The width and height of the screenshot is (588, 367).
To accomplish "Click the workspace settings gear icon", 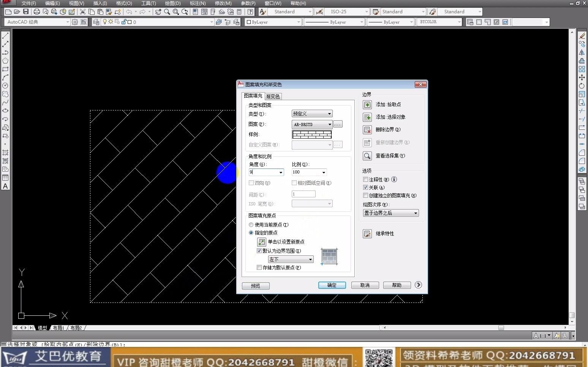I will coord(75,22).
